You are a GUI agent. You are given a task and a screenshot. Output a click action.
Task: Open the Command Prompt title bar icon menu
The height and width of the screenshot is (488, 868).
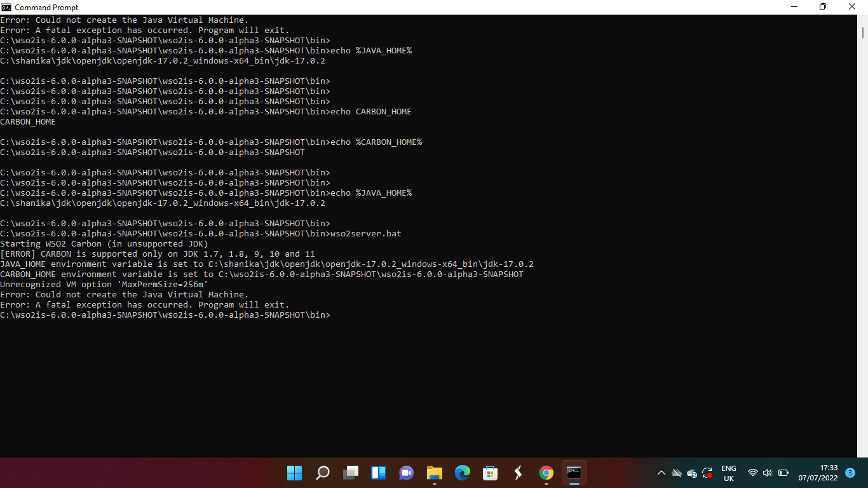(6, 7)
